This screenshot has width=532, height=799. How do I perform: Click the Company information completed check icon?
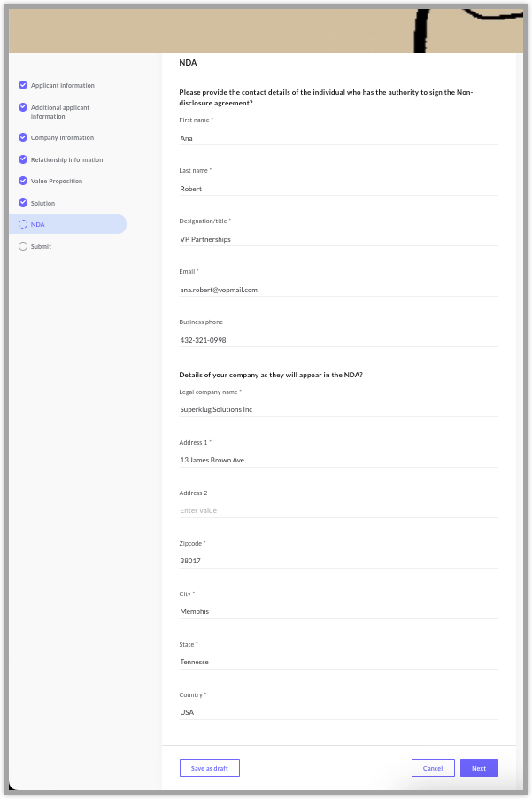coord(23,137)
